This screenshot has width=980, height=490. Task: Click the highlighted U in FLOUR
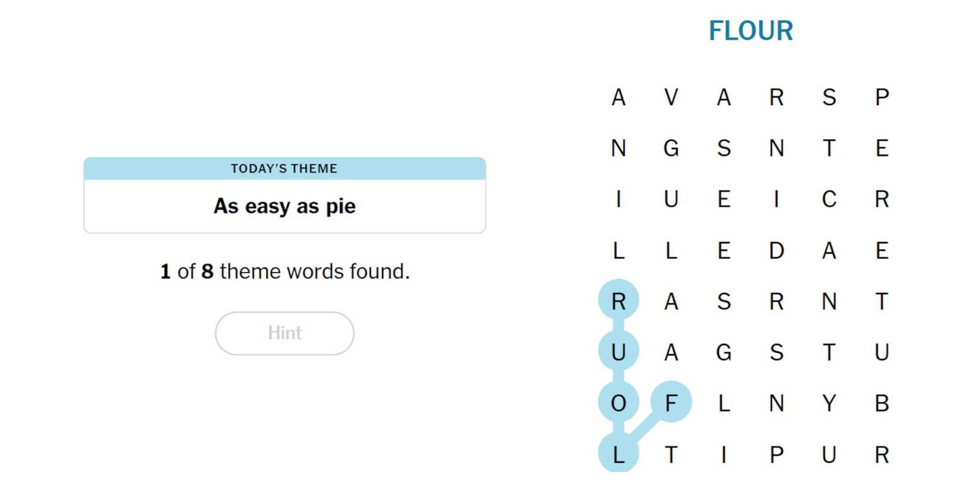[618, 352]
